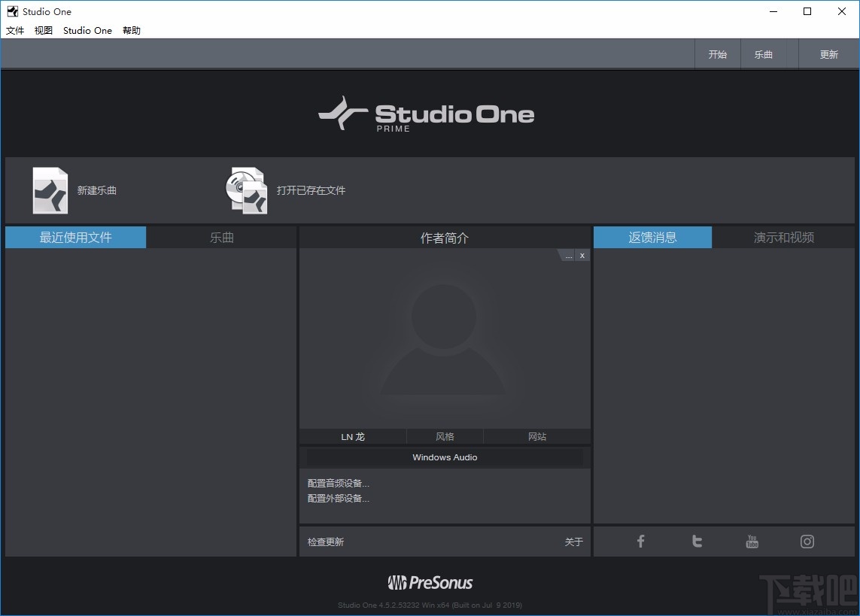Open the 帮助 menu
Image resolution: width=860 pixels, height=616 pixels.
click(x=132, y=31)
